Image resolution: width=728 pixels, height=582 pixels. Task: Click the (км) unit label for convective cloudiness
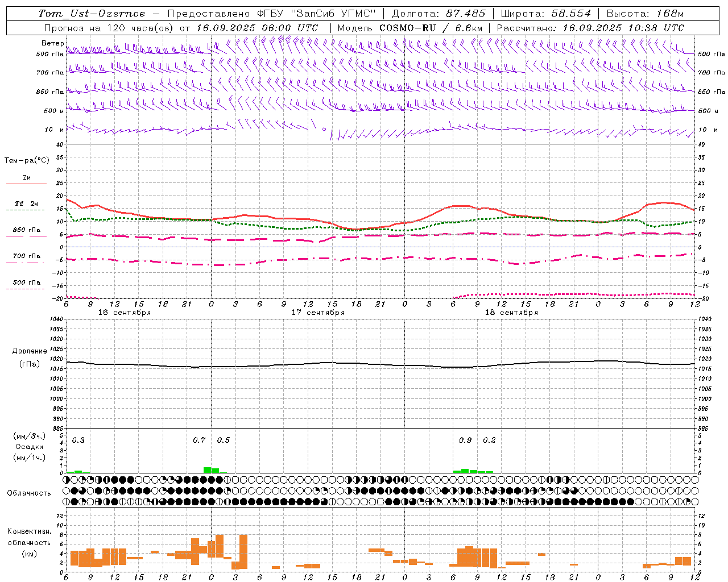point(29,554)
